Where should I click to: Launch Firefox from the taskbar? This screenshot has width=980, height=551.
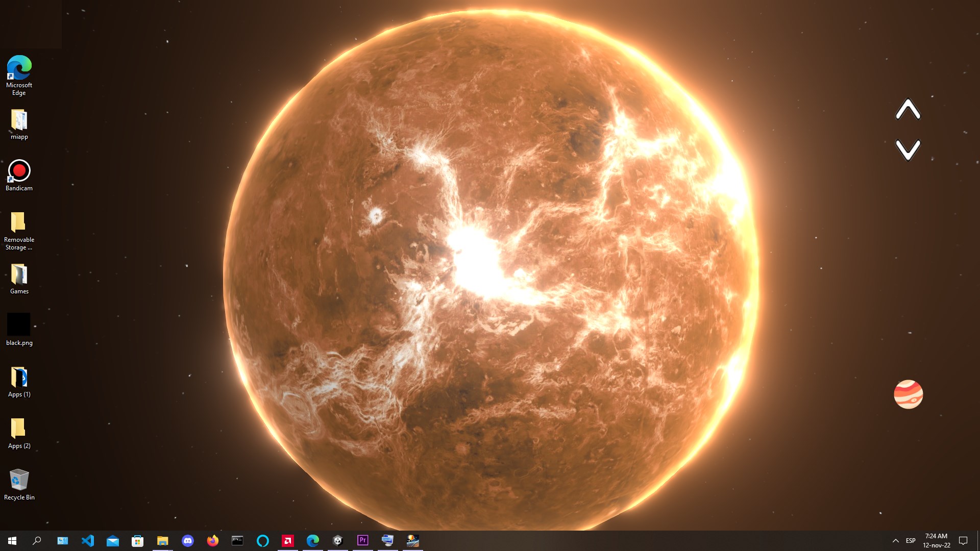click(213, 540)
